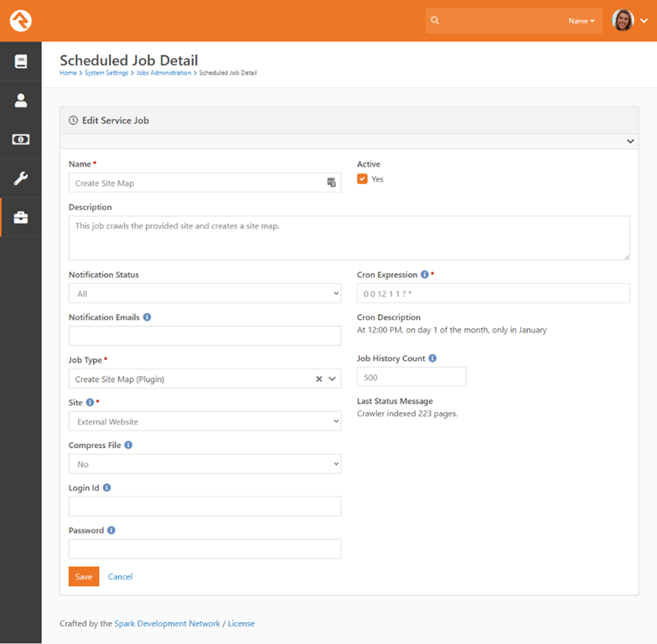Open the briefcase tools sidebar icon
Viewport: 657px width, 644px height.
20,218
